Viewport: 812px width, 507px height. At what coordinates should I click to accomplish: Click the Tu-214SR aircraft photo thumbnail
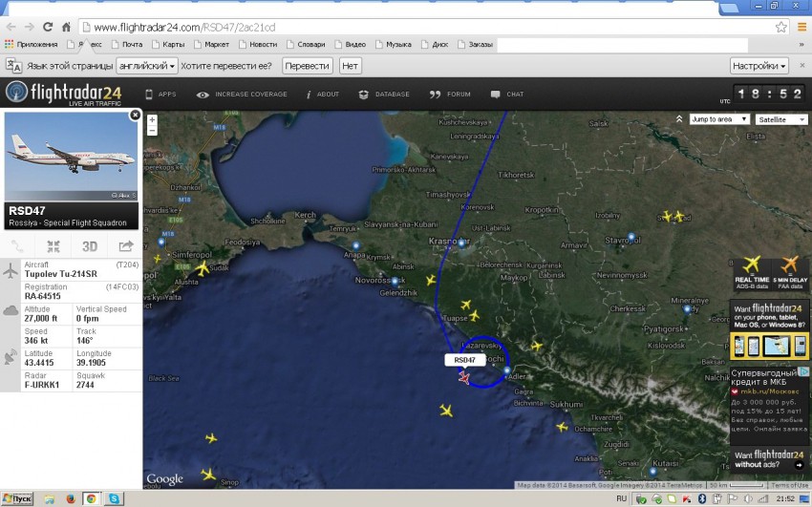tap(72, 156)
